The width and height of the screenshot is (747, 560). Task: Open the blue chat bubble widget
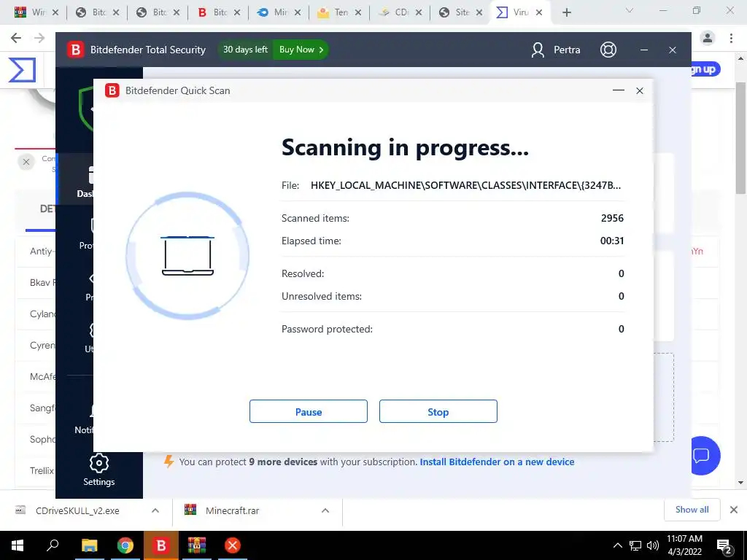coord(702,456)
